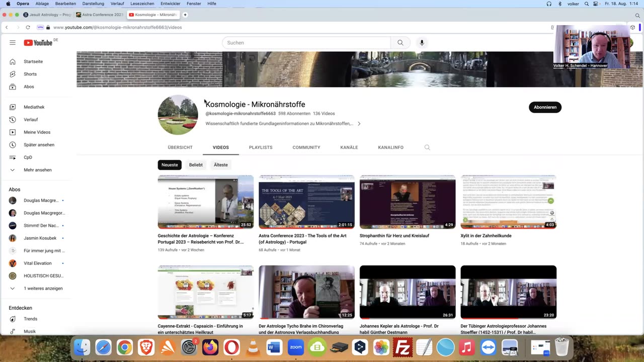Open Zoom from the dock
This screenshot has height=362, width=644.
[x=296, y=347]
